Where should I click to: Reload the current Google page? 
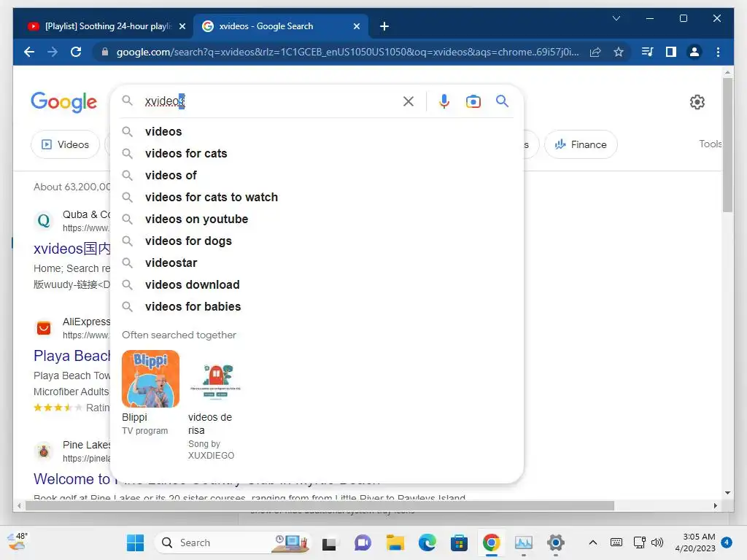tap(76, 52)
